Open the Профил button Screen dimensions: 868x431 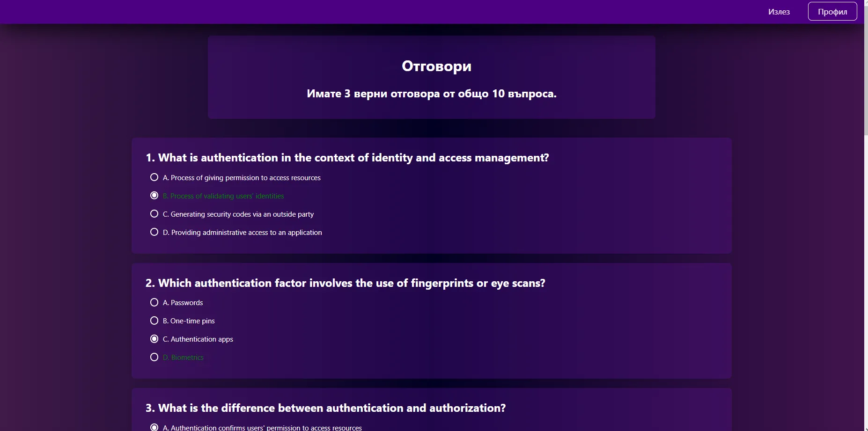[x=832, y=12]
